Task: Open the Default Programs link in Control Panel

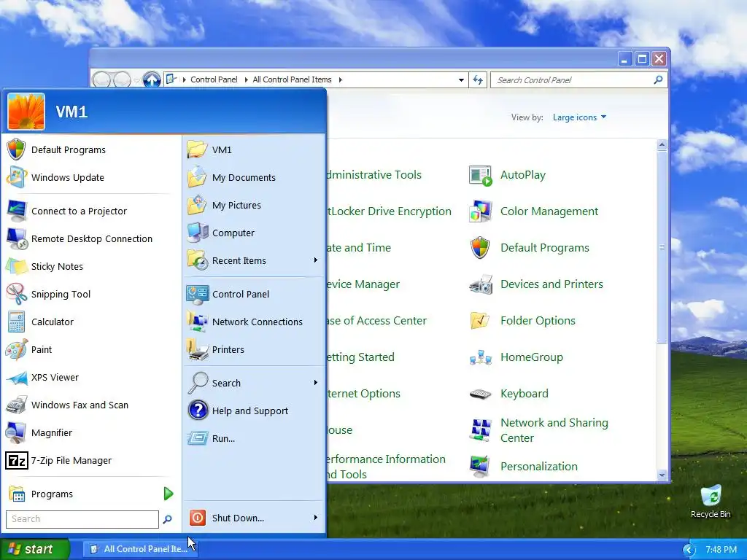Action: point(544,248)
